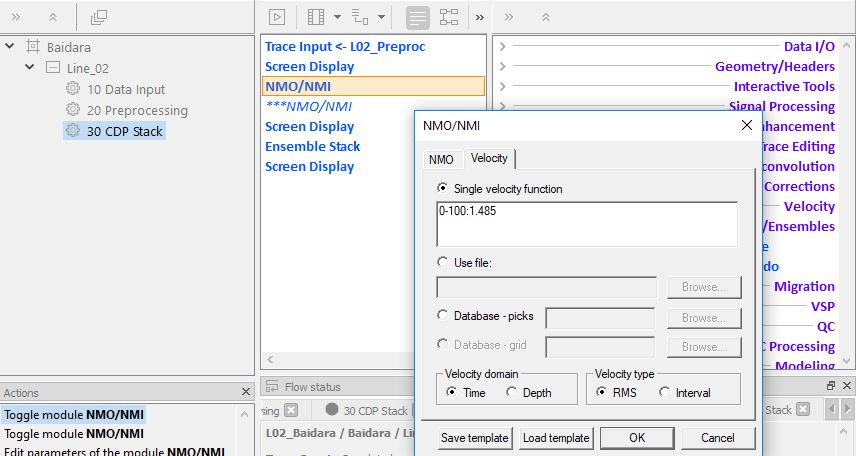Collapse the Line_02 tree node
857x456 pixels.
30,67
